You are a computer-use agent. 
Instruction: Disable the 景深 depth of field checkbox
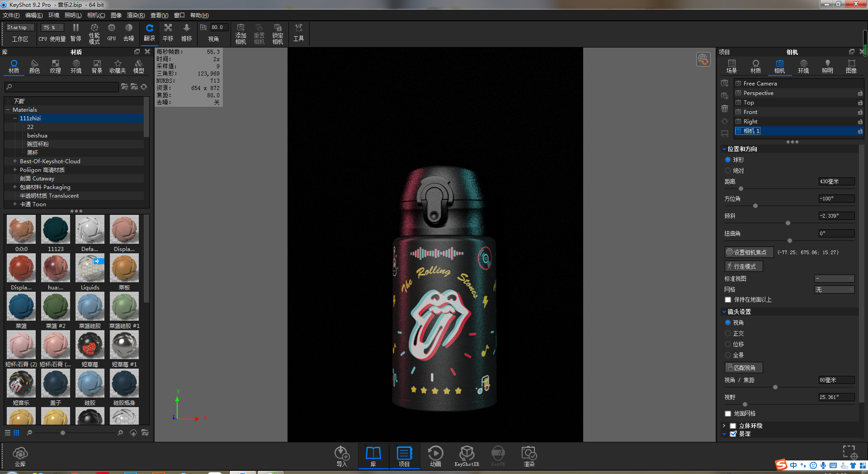(x=733, y=434)
